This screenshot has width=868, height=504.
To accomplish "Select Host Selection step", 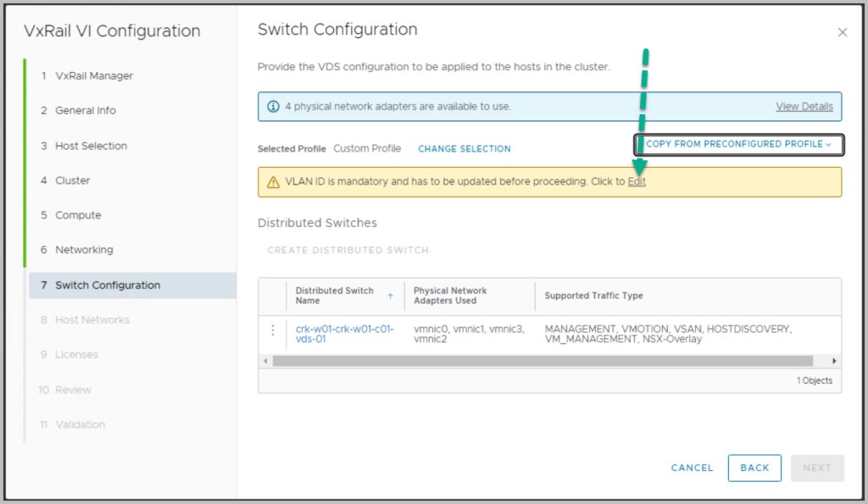I will (91, 146).
